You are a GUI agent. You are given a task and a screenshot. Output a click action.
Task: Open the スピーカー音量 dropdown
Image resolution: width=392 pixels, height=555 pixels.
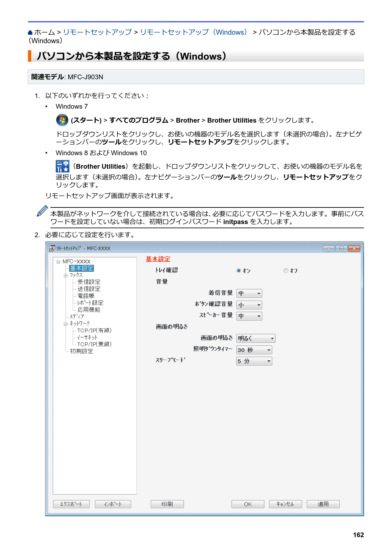point(249,316)
